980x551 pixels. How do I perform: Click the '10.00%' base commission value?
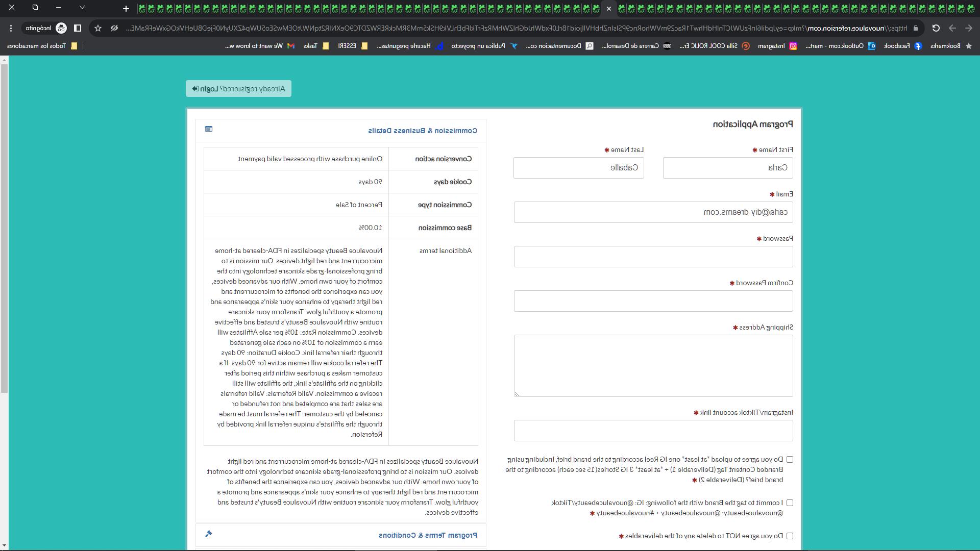click(x=370, y=228)
